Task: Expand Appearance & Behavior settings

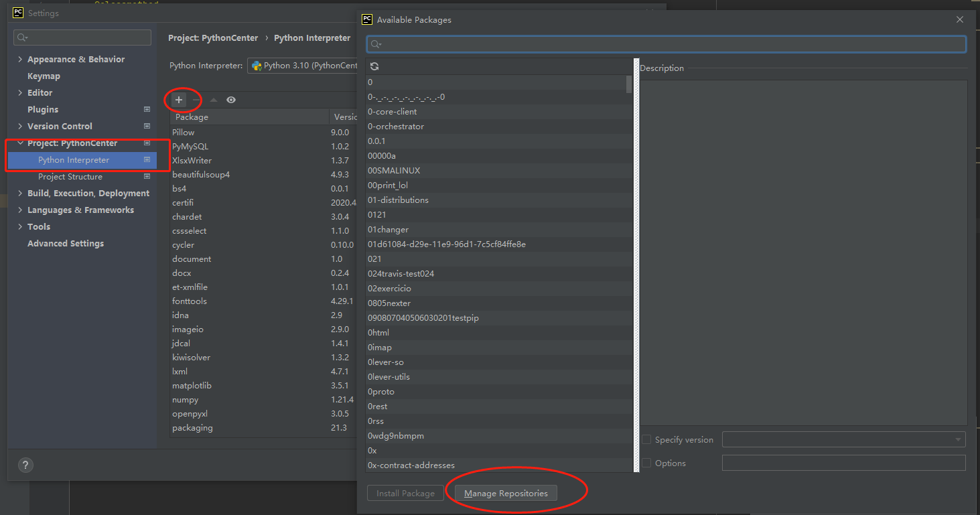Action: tap(20, 59)
